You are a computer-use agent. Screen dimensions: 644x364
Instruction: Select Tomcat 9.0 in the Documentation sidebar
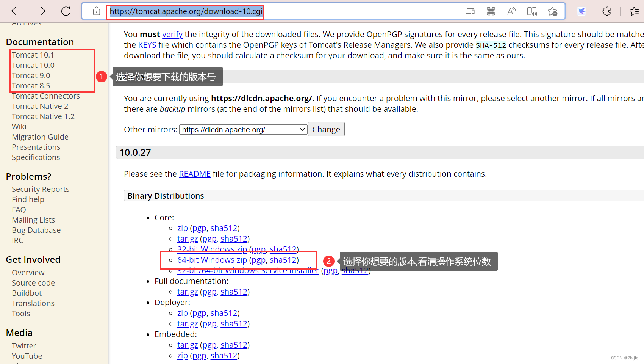point(31,75)
